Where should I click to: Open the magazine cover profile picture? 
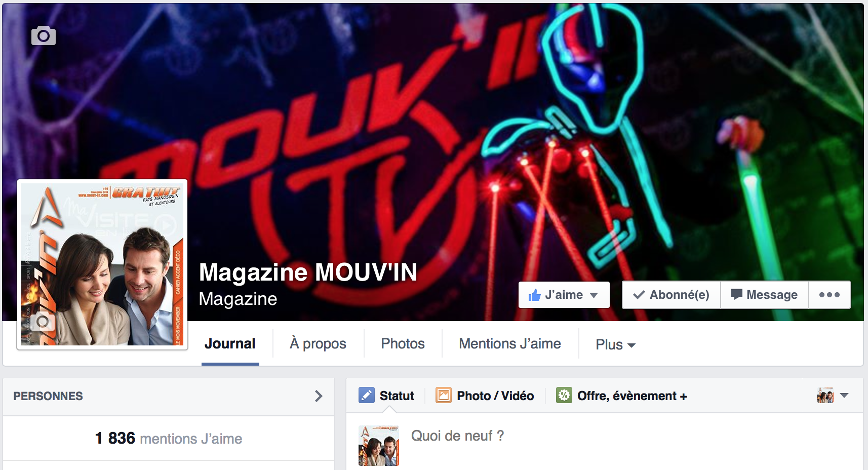[x=102, y=264]
